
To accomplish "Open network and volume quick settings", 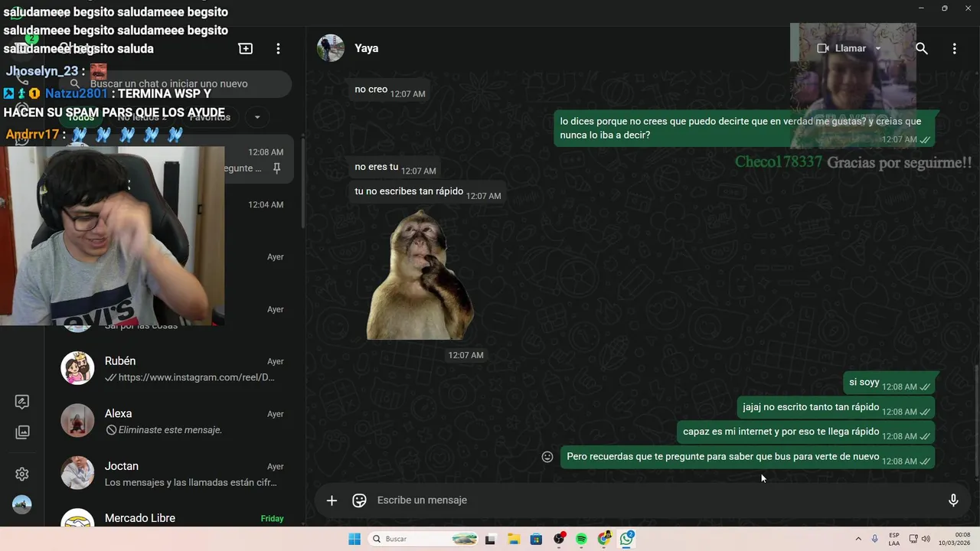I will coord(920,539).
